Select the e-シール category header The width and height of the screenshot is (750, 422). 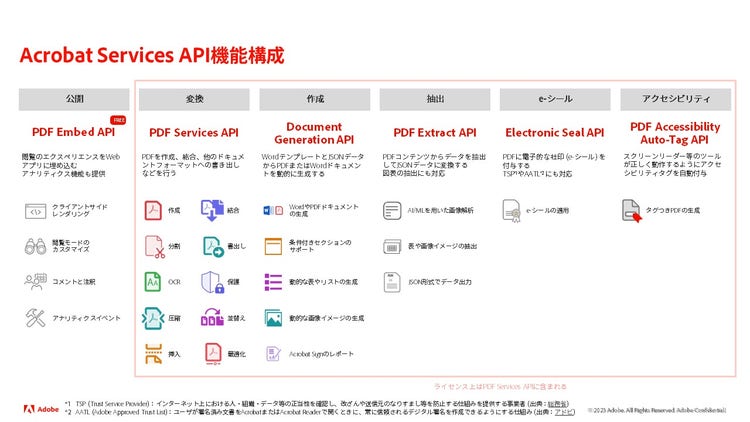555,99
